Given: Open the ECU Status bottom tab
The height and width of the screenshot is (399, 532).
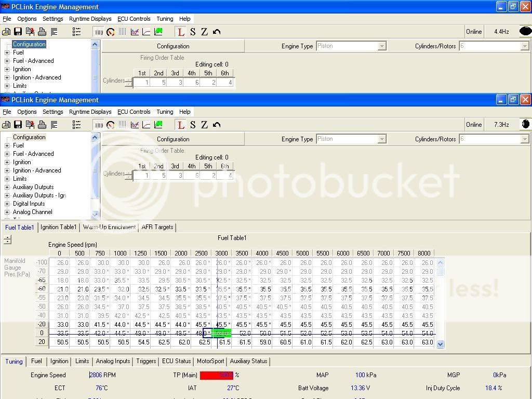Looking at the screenshot, I should [177, 361].
